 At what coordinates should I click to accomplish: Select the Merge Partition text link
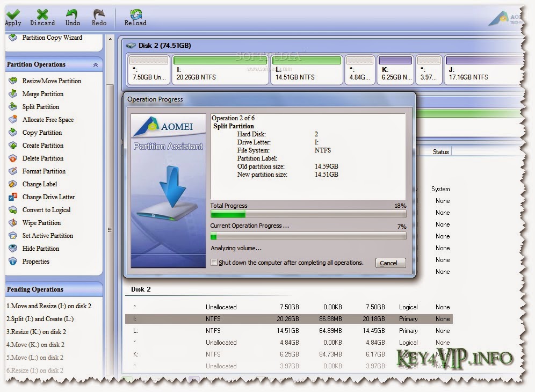point(43,94)
